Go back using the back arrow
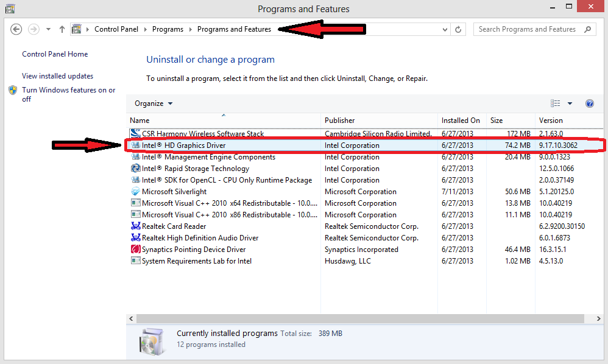 click(x=16, y=29)
